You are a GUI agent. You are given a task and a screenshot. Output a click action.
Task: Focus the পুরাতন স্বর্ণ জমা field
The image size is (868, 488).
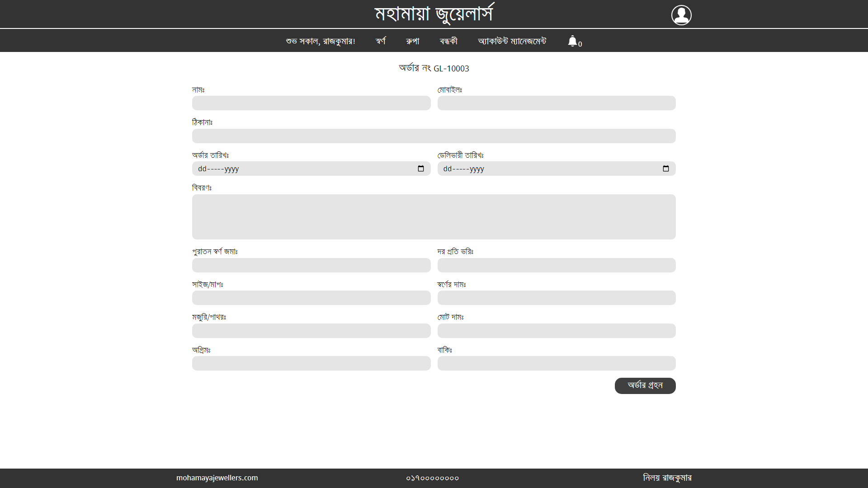pos(311,265)
